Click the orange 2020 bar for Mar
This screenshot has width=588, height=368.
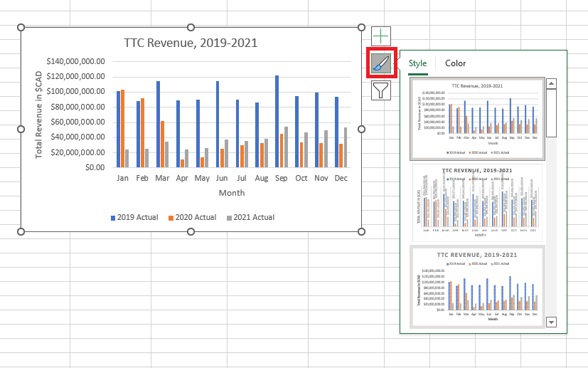tap(162, 144)
